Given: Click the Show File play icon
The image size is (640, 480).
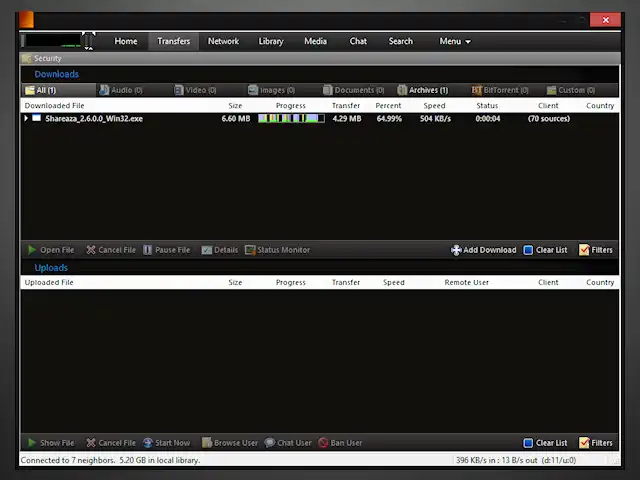Looking at the screenshot, I should point(31,443).
